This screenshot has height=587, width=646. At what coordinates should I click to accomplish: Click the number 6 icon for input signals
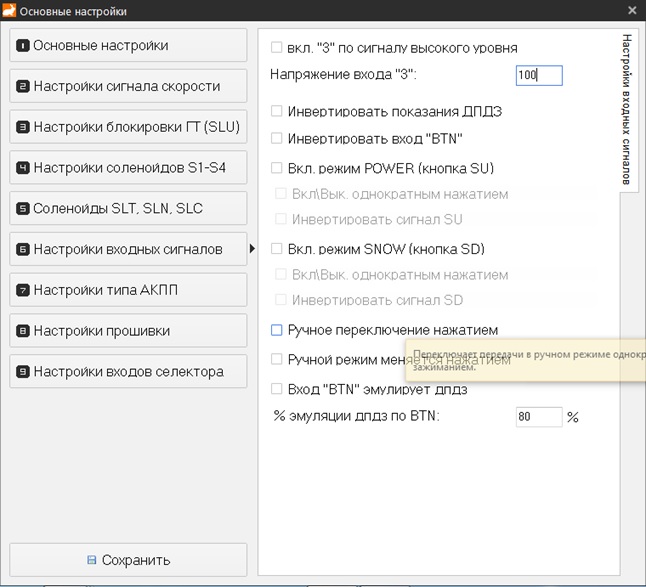[23, 249]
